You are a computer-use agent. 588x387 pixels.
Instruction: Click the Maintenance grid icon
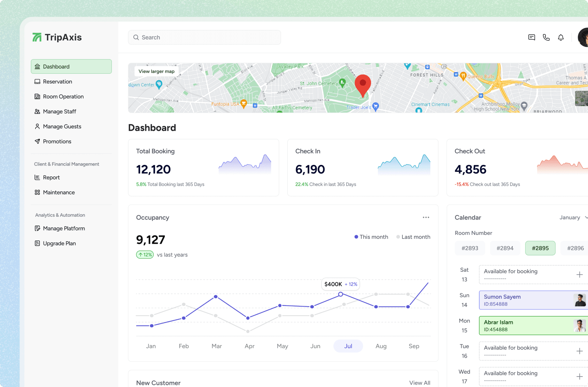tap(37, 192)
